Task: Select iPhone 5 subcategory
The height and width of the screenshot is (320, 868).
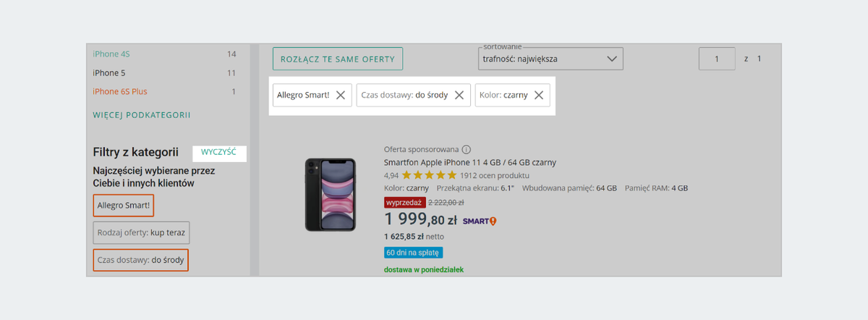Action: [109, 73]
